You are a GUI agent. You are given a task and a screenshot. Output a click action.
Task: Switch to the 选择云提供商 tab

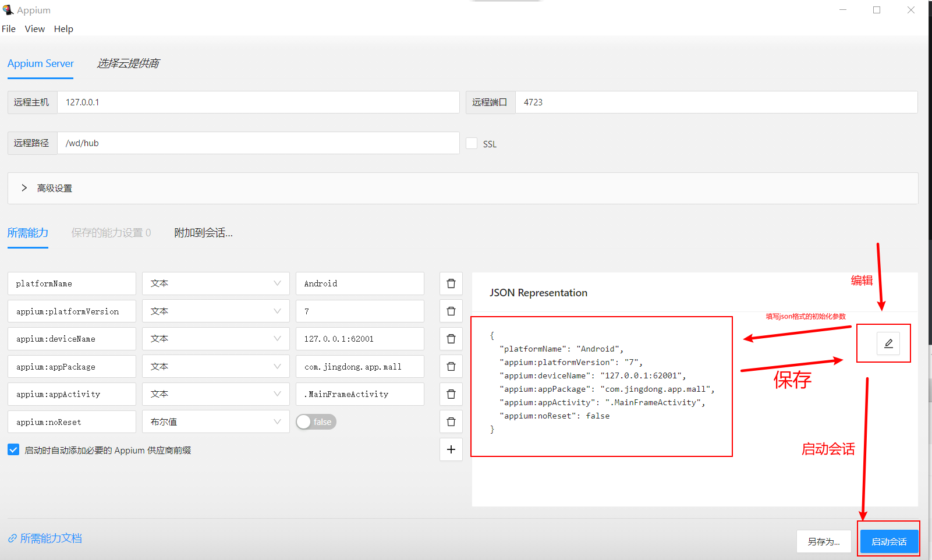coord(128,63)
